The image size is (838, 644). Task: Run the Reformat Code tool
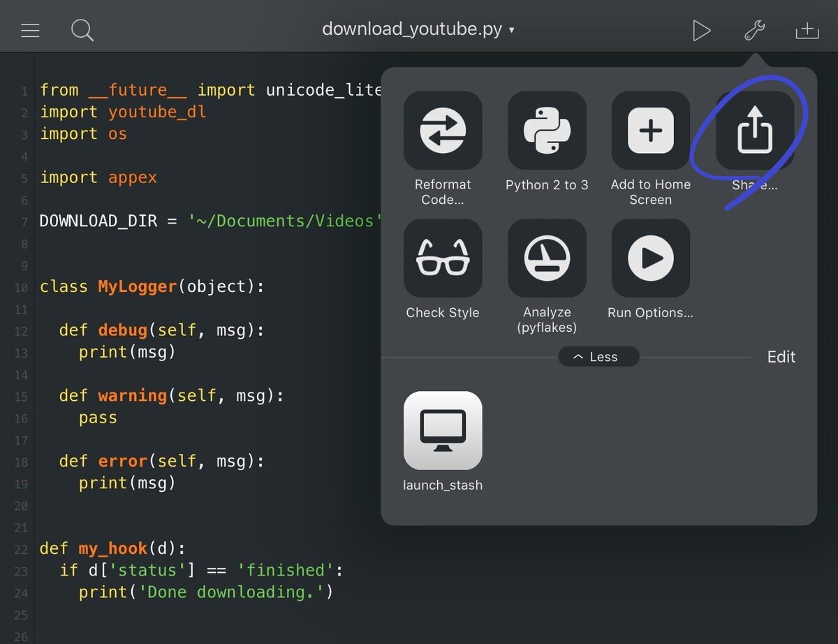tap(443, 131)
